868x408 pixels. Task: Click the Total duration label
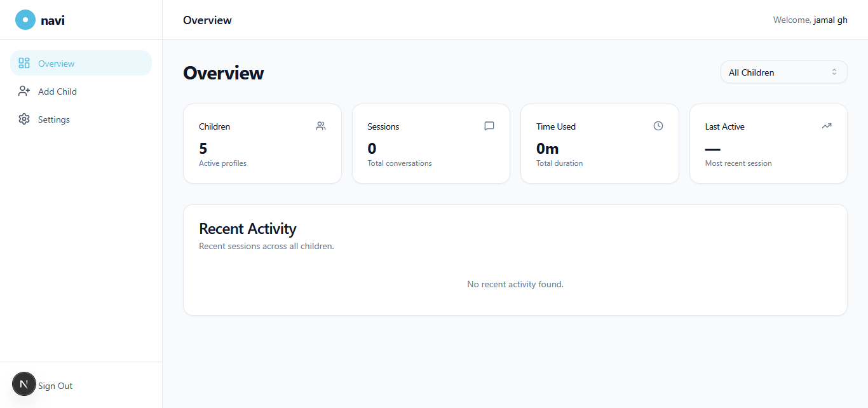pos(559,163)
